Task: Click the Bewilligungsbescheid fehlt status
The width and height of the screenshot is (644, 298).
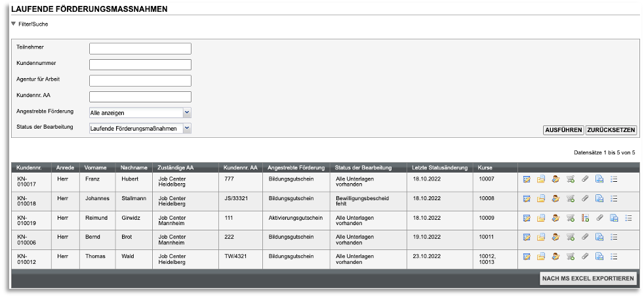Action: (x=362, y=201)
